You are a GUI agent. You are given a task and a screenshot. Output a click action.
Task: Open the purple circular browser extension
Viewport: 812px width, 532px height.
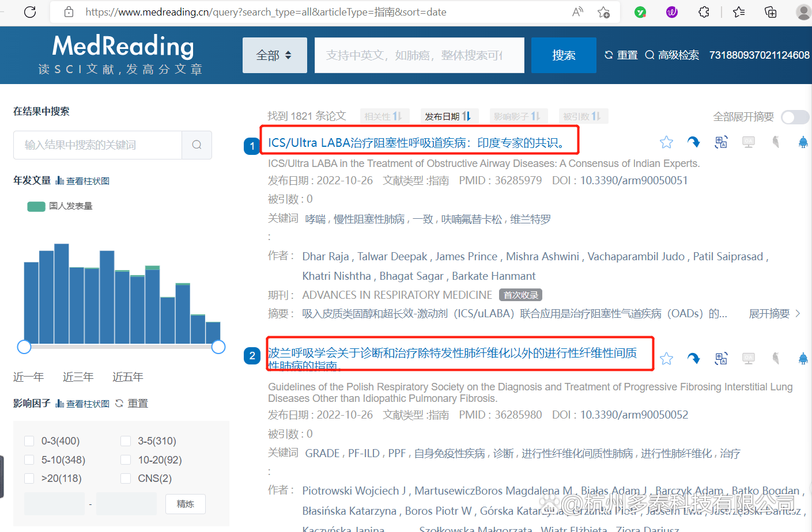pyautogui.click(x=672, y=12)
